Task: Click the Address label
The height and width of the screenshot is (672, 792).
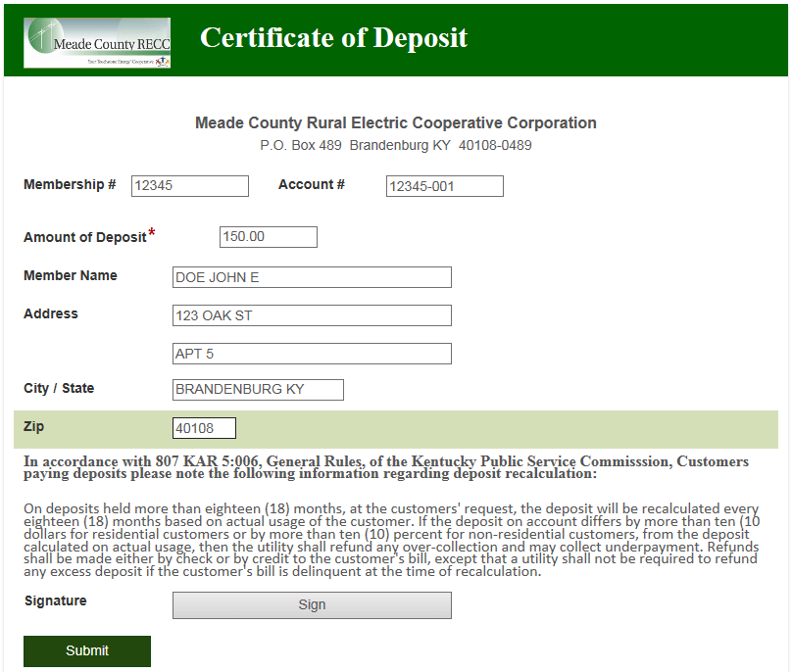Action: [51, 313]
